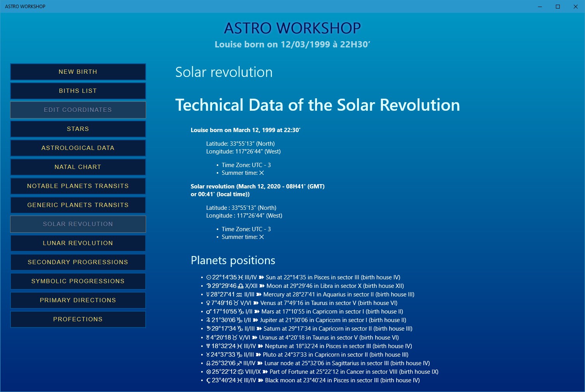Select 'Technical Data of the Solar Revolution' heading

317,105
